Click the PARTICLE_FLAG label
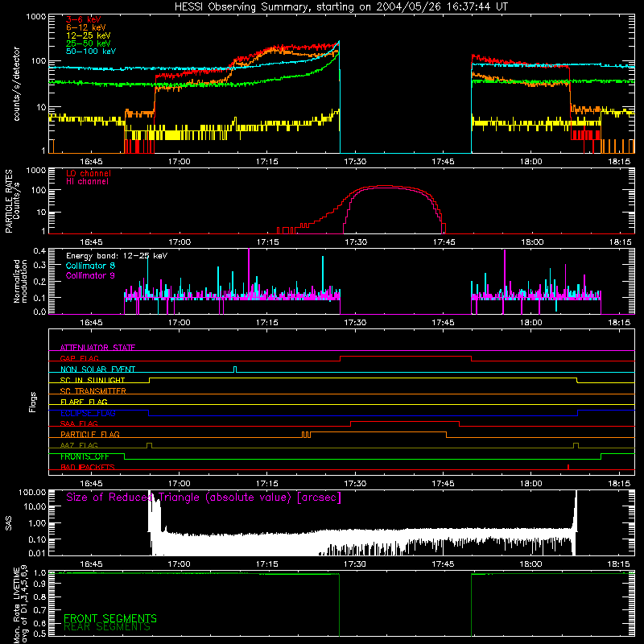The image size is (644, 644). 90,434
